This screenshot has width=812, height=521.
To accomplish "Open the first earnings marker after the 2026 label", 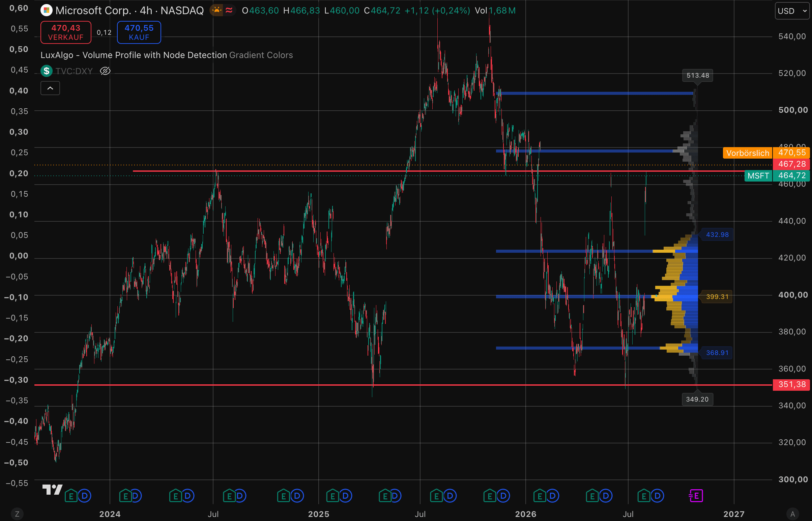I will [540, 496].
